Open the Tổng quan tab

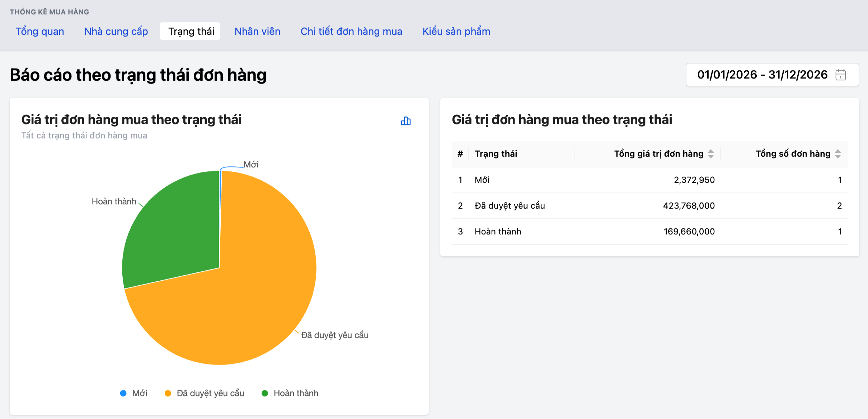[40, 32]
